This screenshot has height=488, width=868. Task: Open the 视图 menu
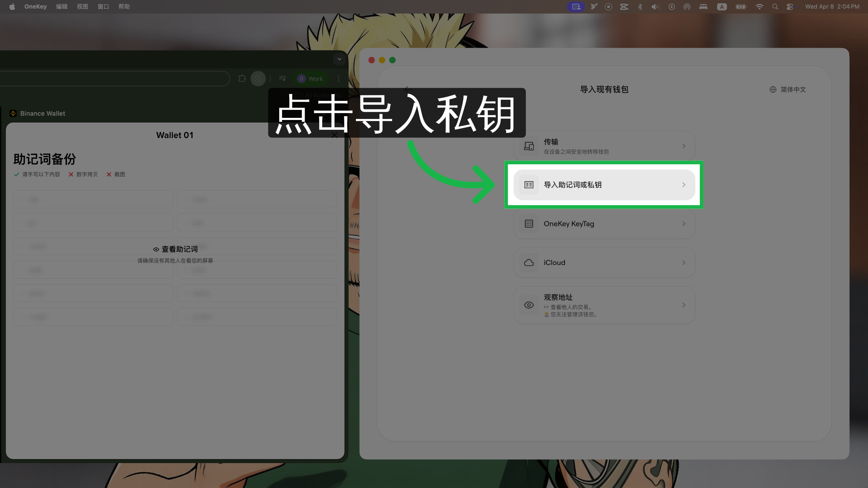82,7
